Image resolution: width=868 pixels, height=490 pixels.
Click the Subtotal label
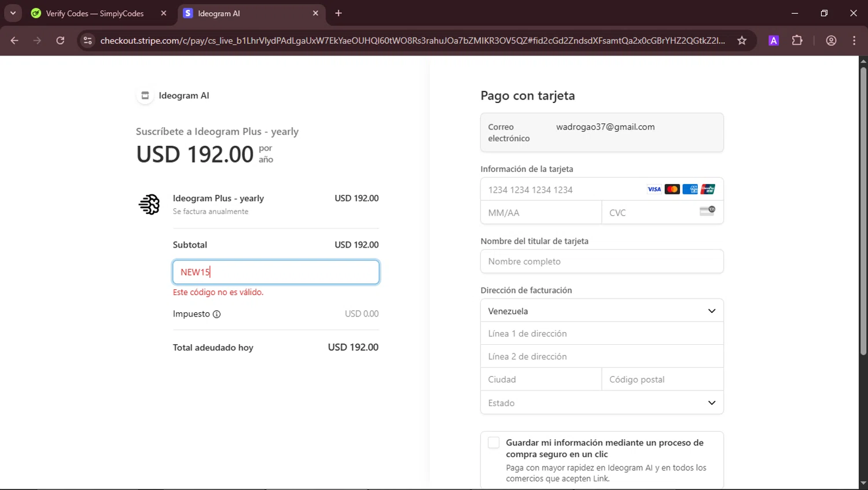190,245
